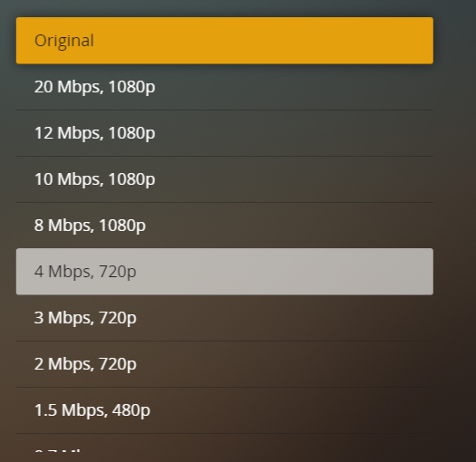This screenshot has height=462, width=476.
Task: Select the Original quality option
Action: 225,41
